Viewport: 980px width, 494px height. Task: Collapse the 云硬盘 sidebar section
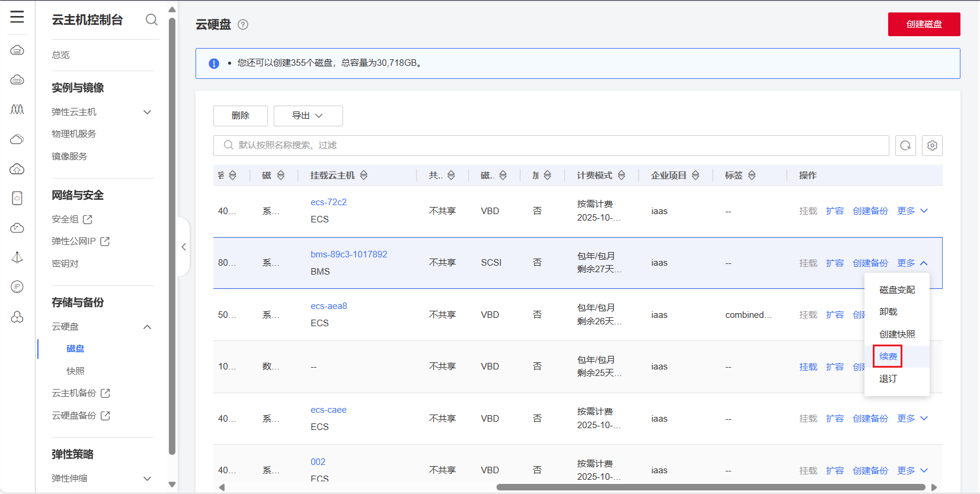148,327
